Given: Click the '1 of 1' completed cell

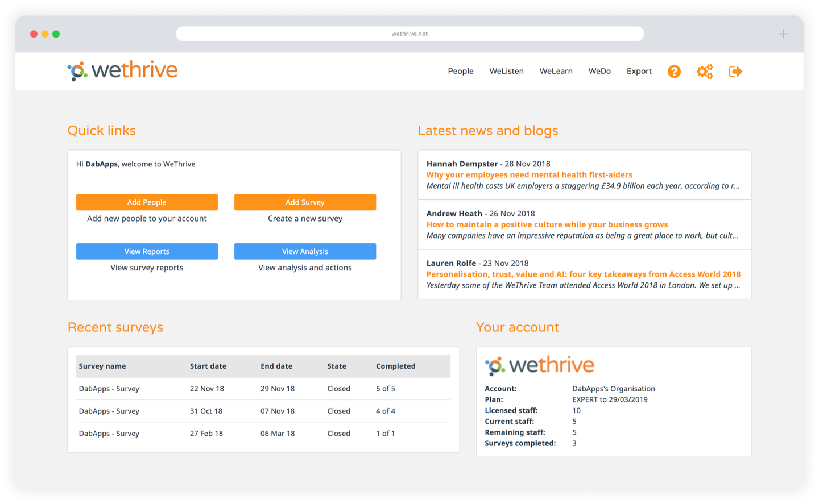Looking at the screenshot, I should (x=385, y=433).
